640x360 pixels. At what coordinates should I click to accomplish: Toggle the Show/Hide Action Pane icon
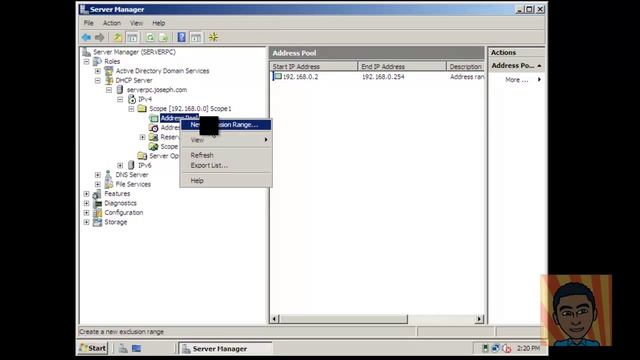tap(196, 38)
